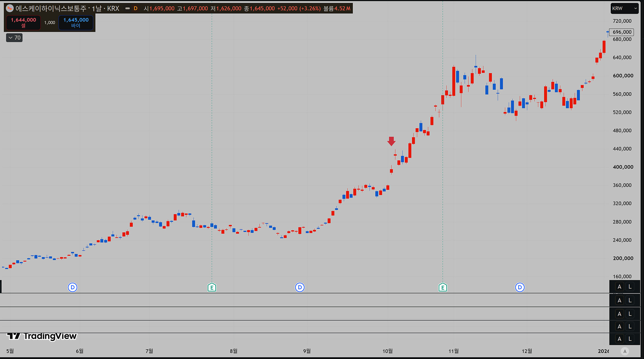Toggle auto scale A on first indicator pane
Image resolution: width=644 pixels, height=359 pixels.
[x=620, y=300]
